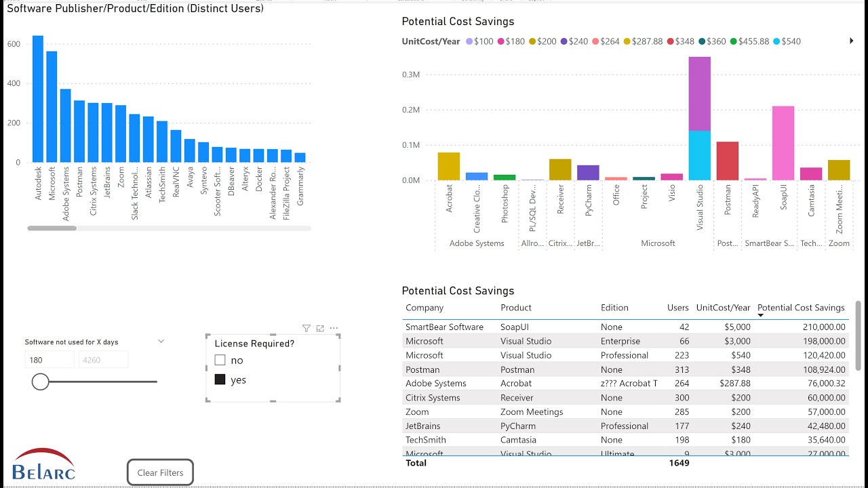Select the $540 legend swatch

click(x=776, y=41)
